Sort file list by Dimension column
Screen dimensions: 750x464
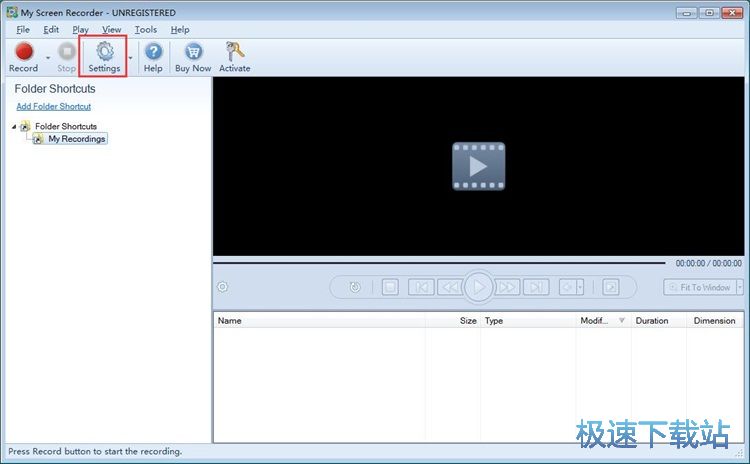(x=715, y=320)
